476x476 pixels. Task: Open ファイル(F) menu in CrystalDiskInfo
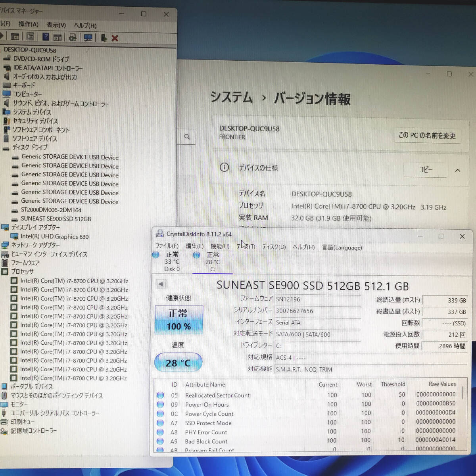click(167, 246)
